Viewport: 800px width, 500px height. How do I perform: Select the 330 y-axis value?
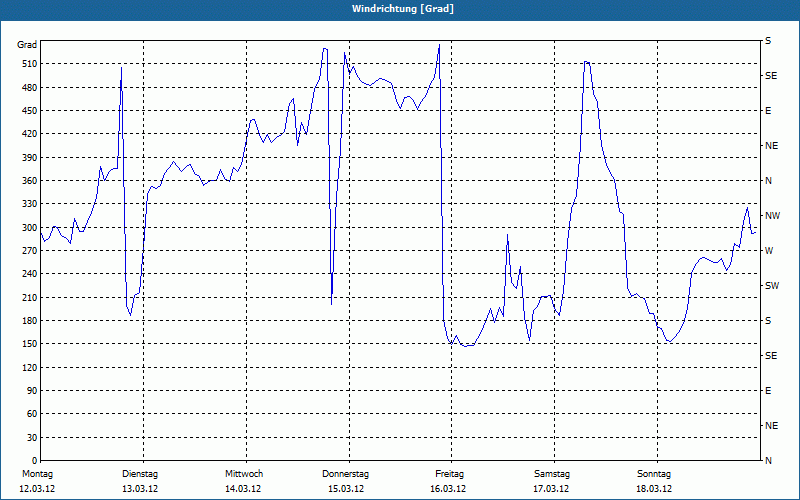click(x=29, y=204)
